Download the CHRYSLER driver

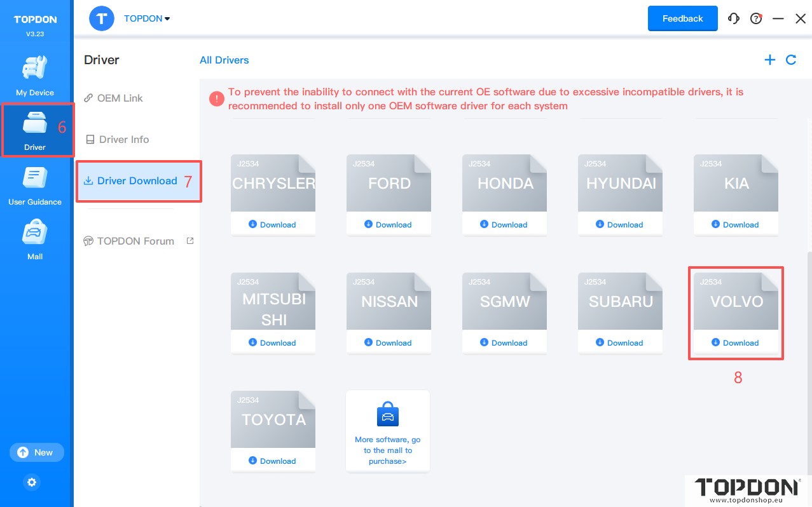[x=273, y=224]
